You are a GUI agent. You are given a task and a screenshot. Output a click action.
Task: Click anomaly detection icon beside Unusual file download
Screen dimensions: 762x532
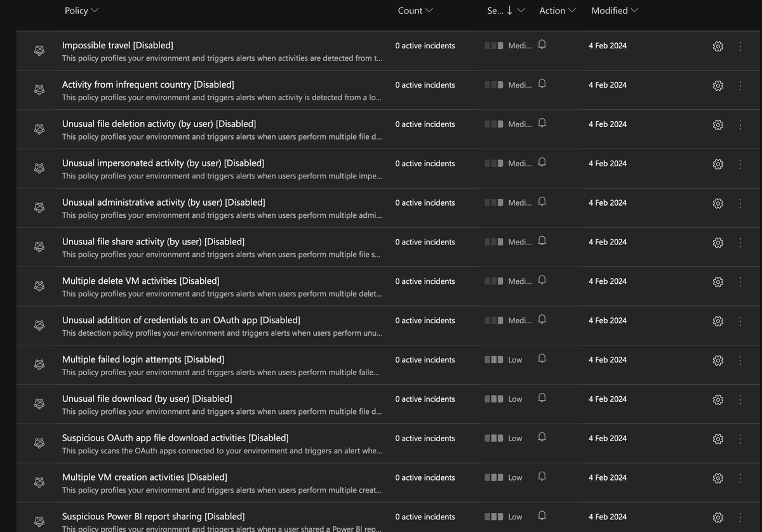point(39,404)
